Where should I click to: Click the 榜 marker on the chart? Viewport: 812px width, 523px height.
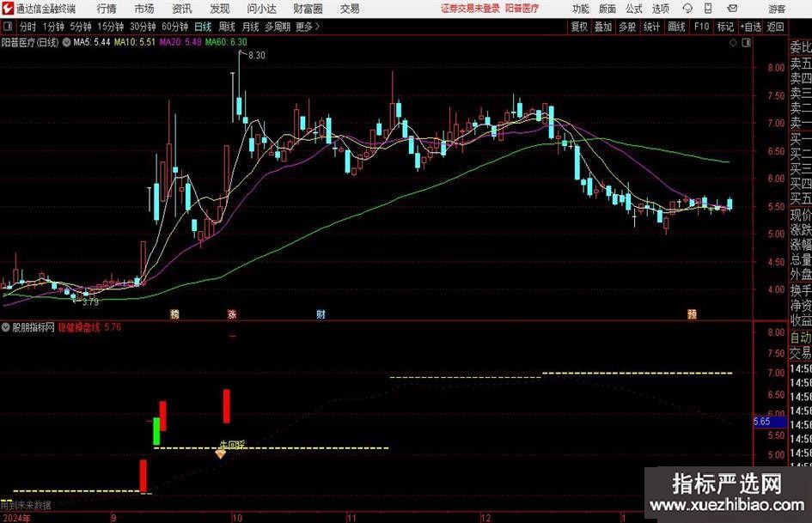coord(174,313)
